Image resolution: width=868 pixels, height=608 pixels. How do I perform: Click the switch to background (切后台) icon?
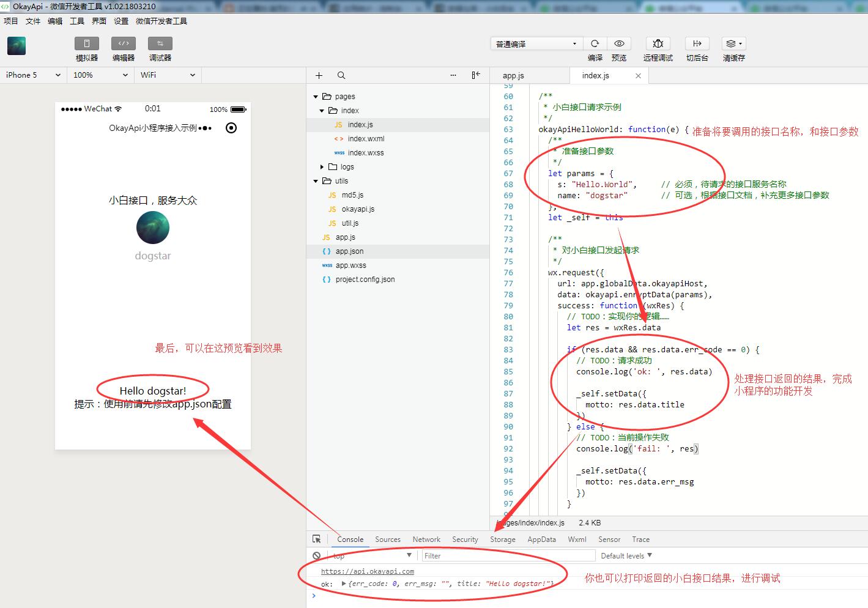tap(697, 43)
